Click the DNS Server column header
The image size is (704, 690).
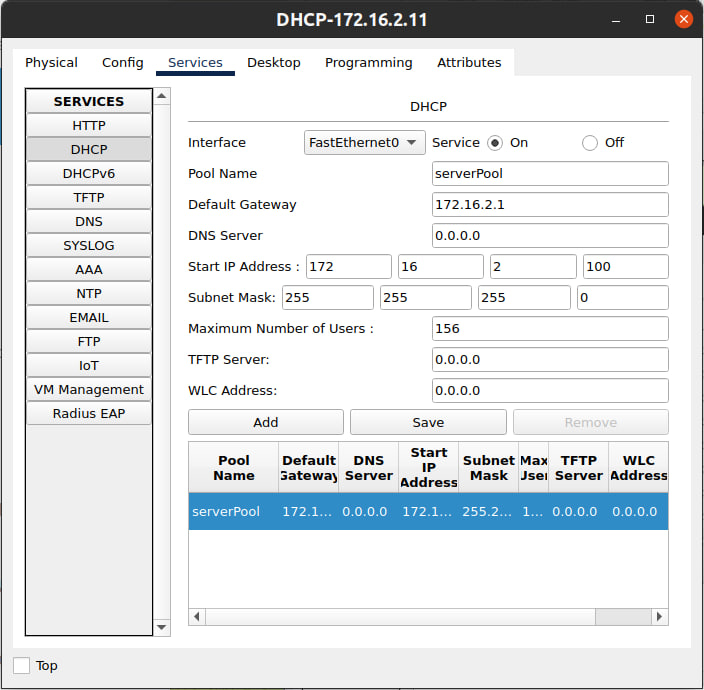pos(369,467)
